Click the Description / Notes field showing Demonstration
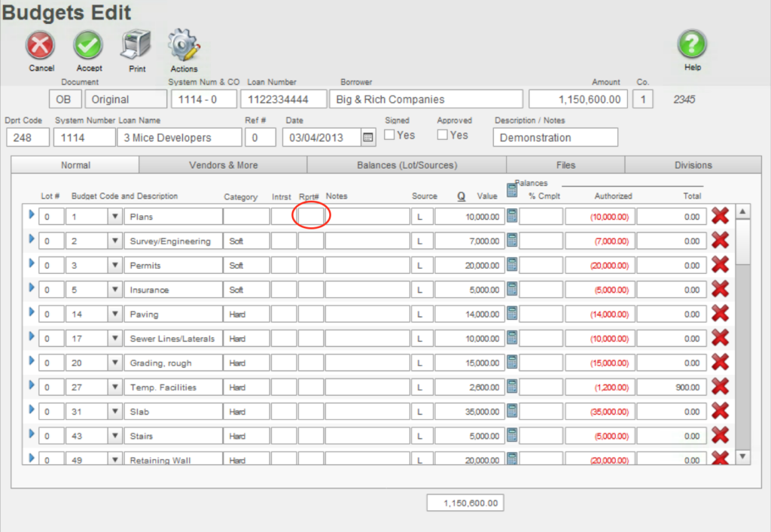 555,137
